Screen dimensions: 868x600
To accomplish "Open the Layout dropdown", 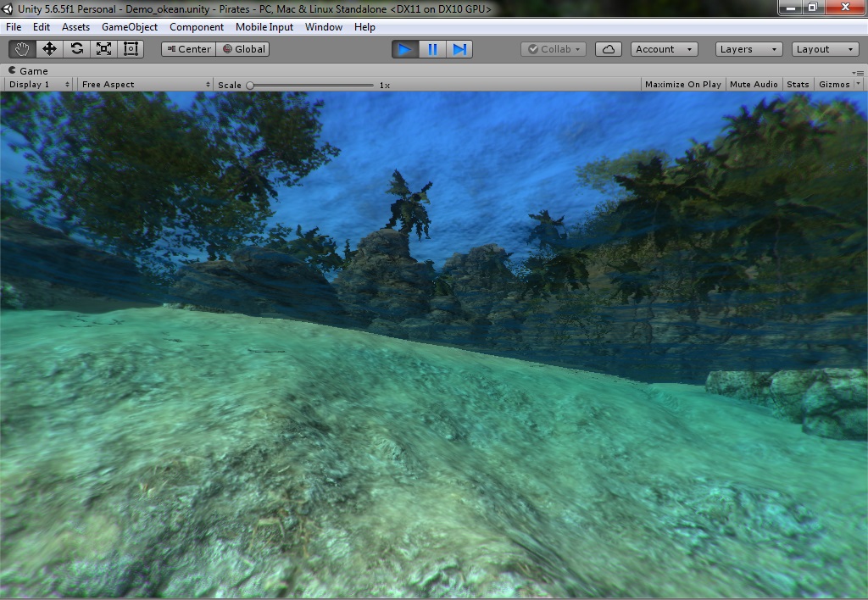I will pos(826,49).
